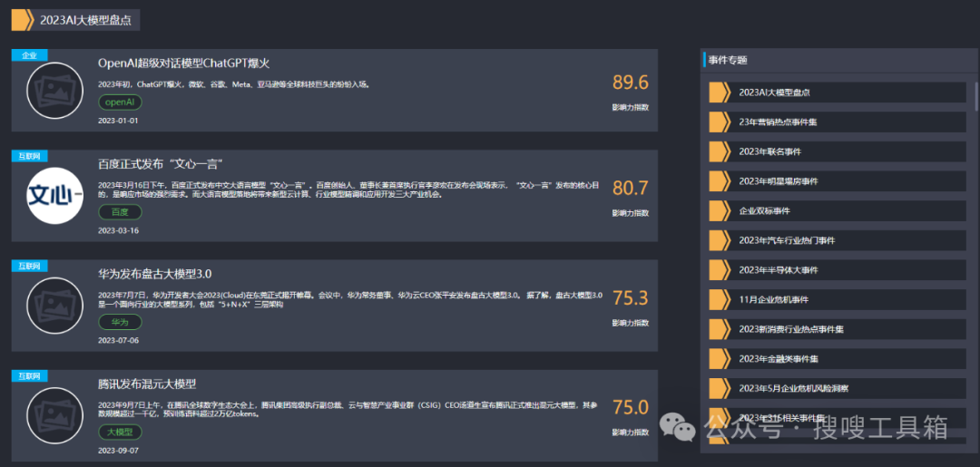This screenshot has width=980, height=467.
Task: Click the orange arrow icon beside 2023AI大模型盘点 header
Action: coord(22,19)
